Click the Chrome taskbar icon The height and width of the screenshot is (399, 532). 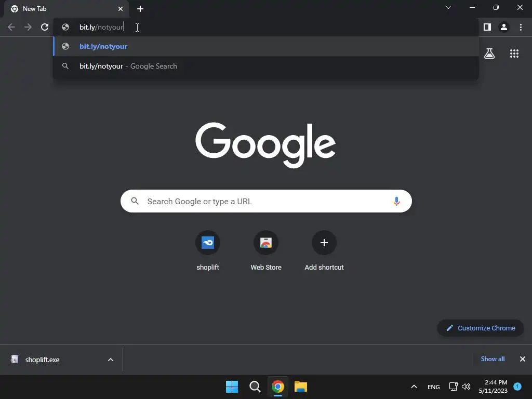click(278, 387)
